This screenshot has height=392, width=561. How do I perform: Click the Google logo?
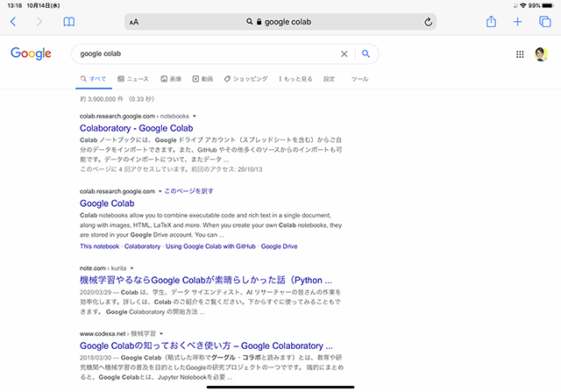(31, 53)
